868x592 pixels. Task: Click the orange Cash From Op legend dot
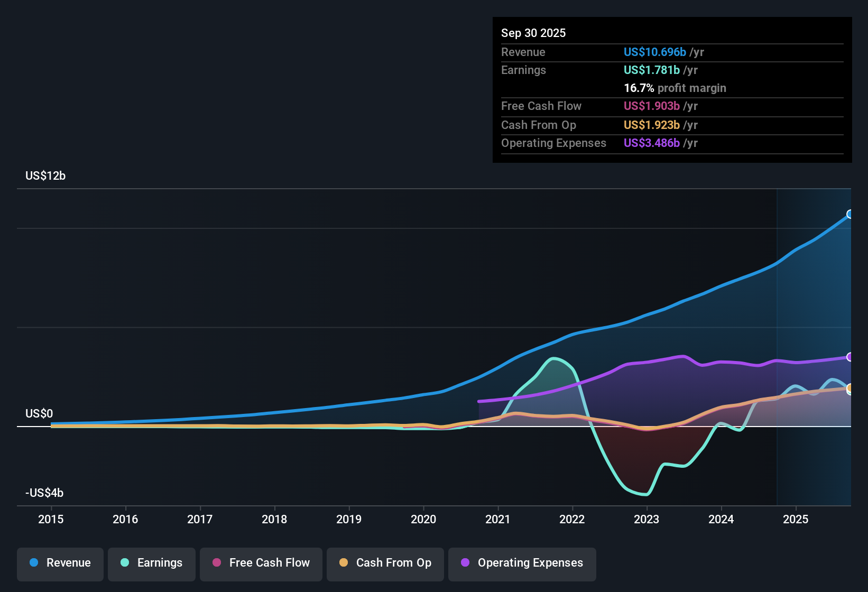click(343, 563)
